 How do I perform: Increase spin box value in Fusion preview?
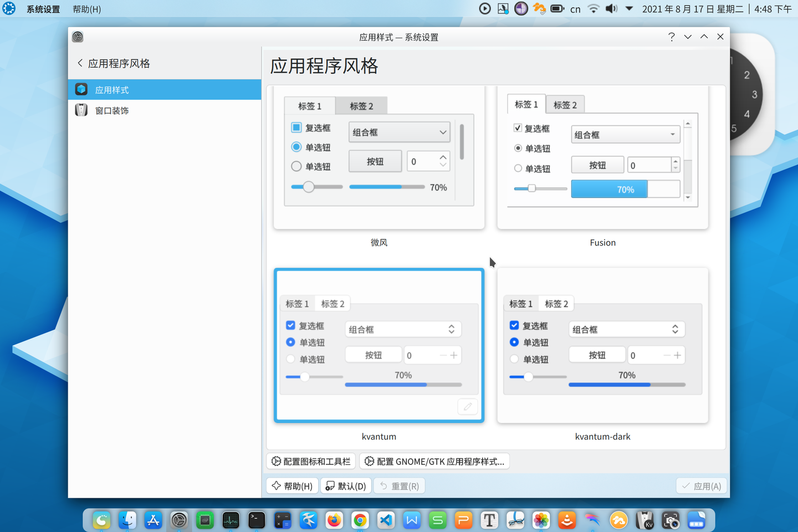coord(675,161)
